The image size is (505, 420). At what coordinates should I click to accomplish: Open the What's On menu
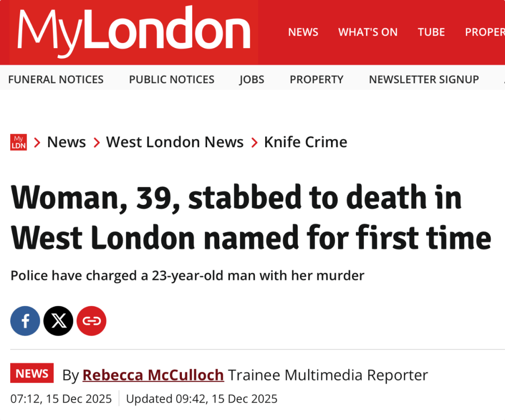point(368,32)
